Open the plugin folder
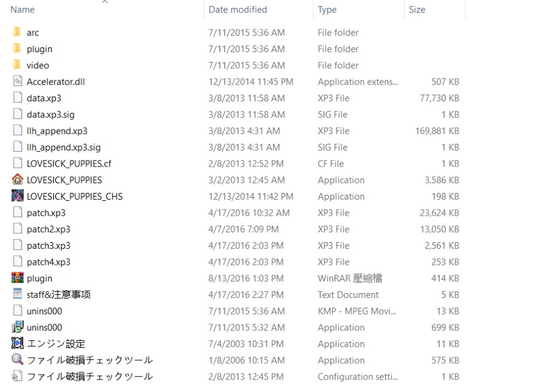Image resolution: width=553 pixels, height=392 pixels. (x=39, y=49)
